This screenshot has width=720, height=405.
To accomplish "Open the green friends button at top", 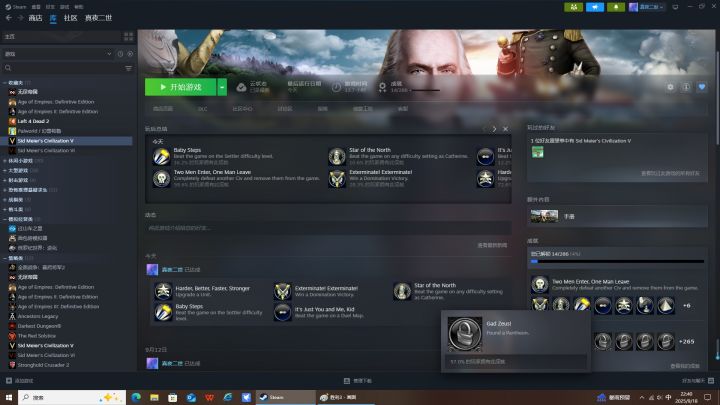I will [574, 7].
